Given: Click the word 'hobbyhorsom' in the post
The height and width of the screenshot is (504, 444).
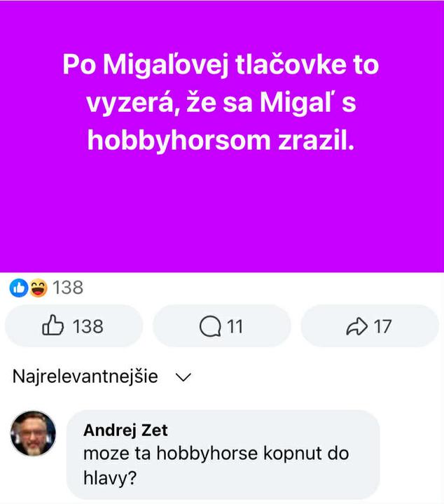Looking at the screenshot, I should (x=179, y=141).
